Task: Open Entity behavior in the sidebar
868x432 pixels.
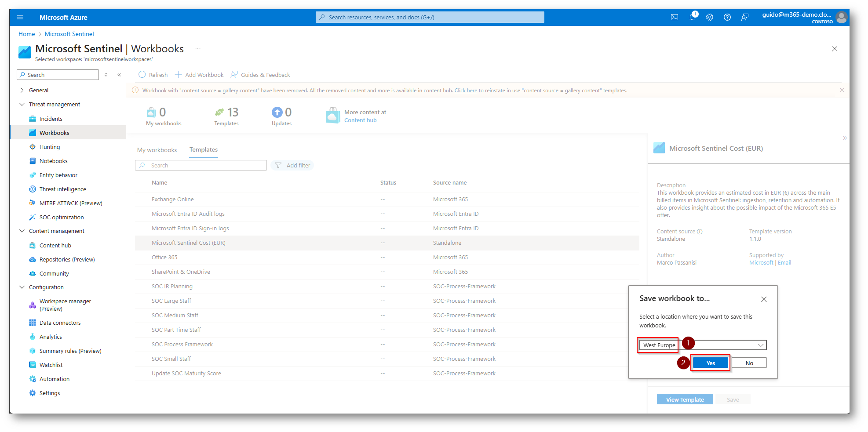Action: [x=58, y=175]
